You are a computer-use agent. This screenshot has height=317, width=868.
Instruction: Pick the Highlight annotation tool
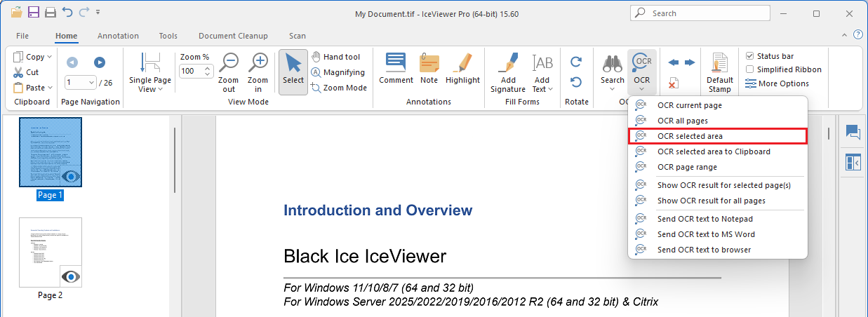(462, 69)
